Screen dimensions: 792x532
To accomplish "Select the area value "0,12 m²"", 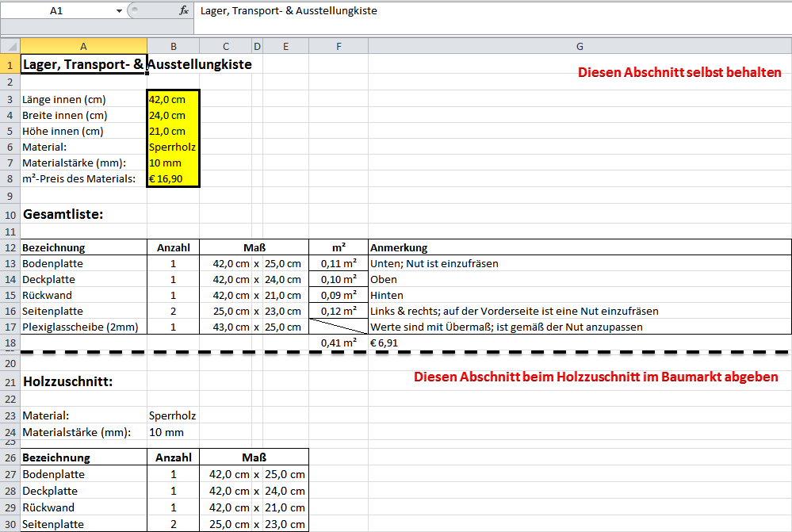I will tap(339, 311).
